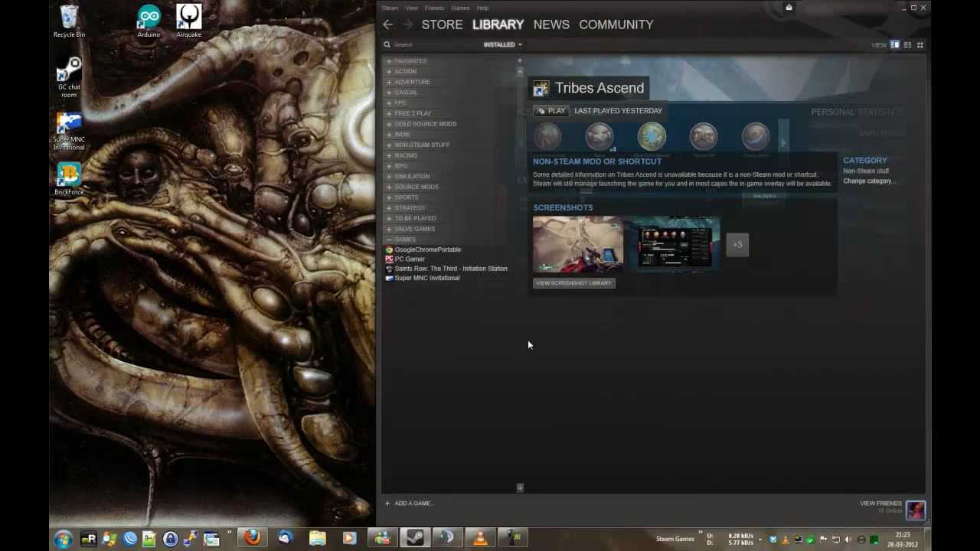The image size is (980, 551).
Task: Open the Super MNC Invitational desktop icon
Action: (x=69, y=132)
